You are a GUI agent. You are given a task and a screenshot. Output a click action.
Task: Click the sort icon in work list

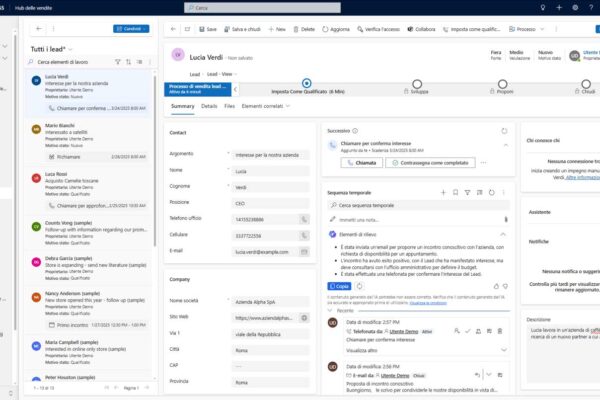129,62
